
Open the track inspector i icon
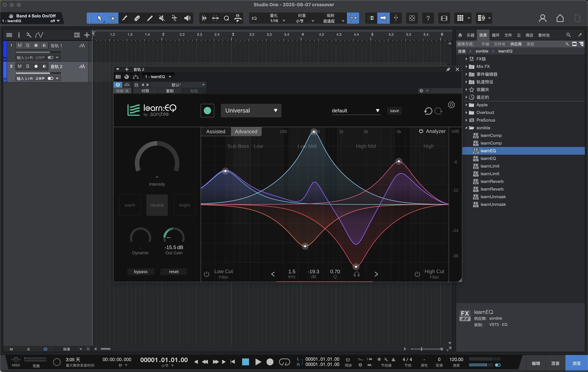[x=19, y=35]
